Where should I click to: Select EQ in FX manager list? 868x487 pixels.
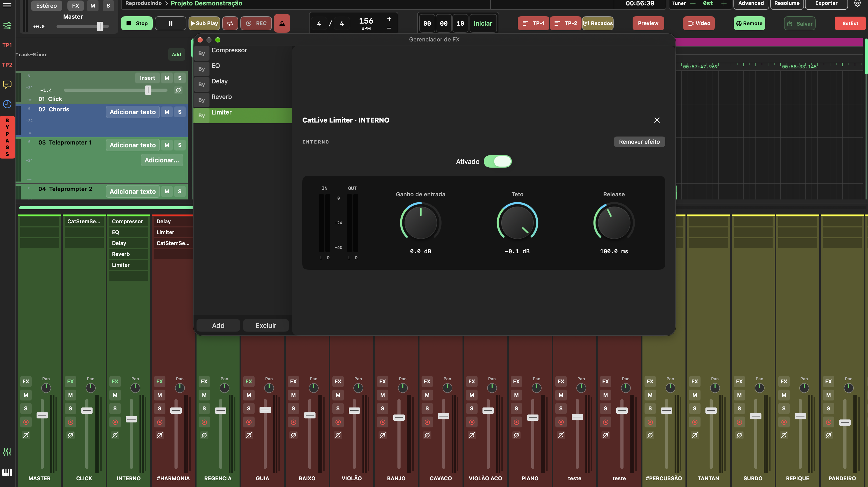243,69
